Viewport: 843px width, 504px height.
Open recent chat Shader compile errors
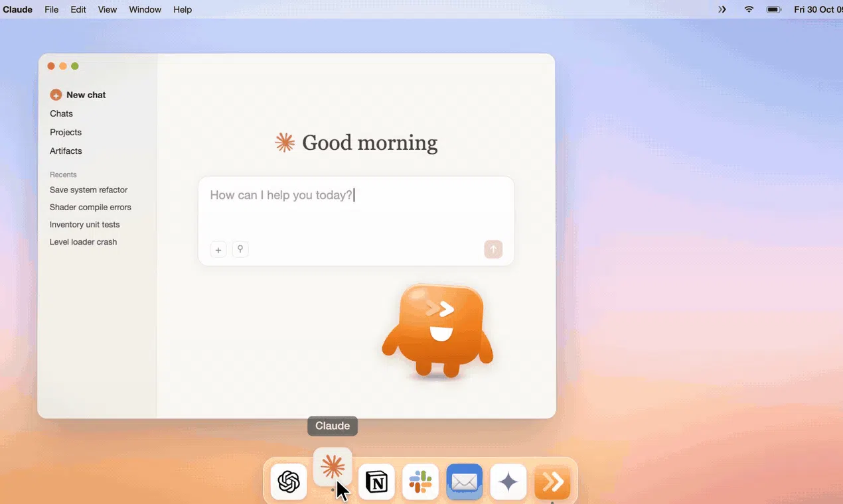[x=90, y=207]
